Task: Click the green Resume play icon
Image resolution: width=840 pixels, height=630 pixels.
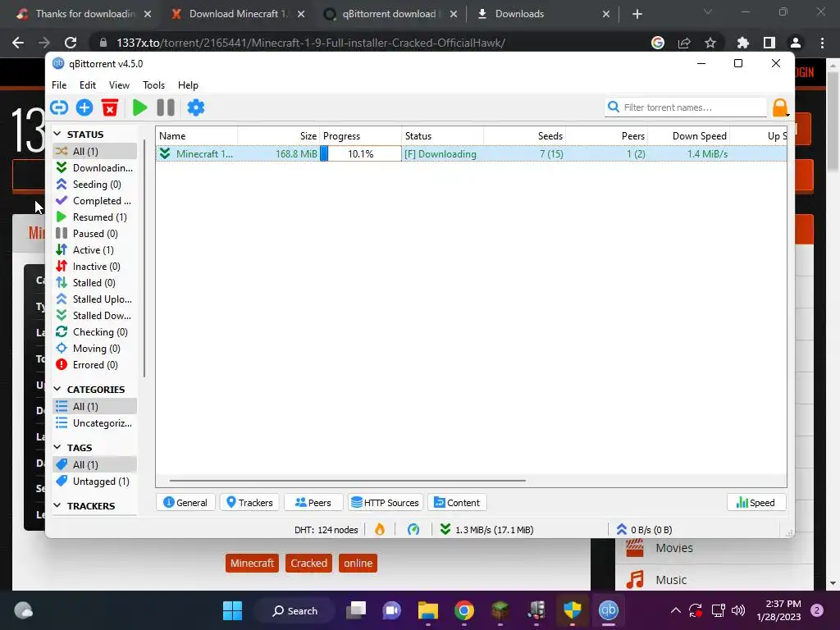Action: tap(139, 107)
